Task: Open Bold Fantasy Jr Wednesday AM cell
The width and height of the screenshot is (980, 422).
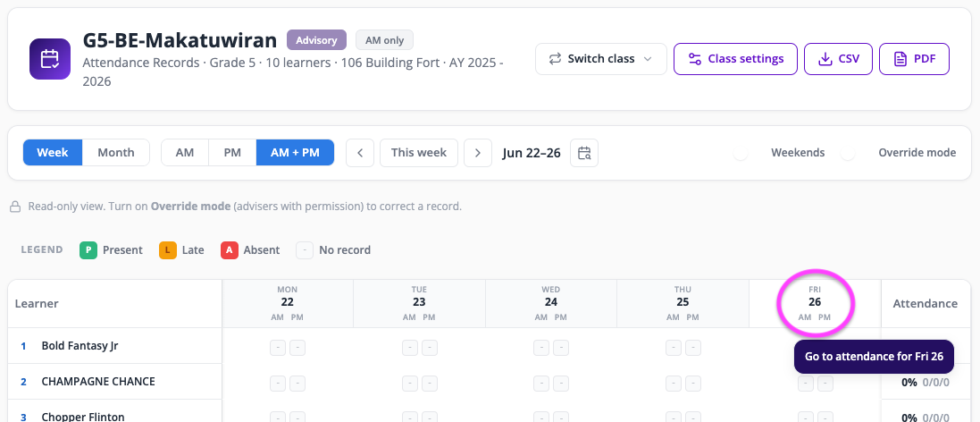Action: click(542, 348)
